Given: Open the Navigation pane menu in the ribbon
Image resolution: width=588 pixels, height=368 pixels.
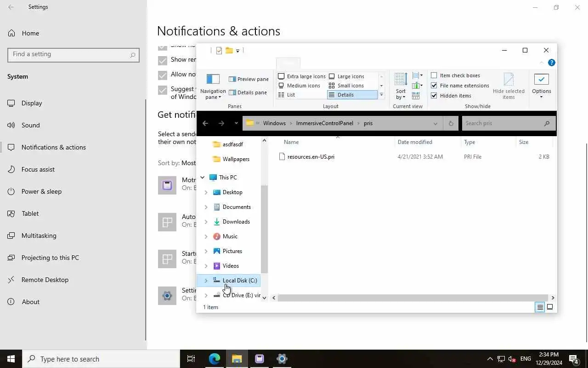Looking at the screenshot, I should (x=213, y=86).
